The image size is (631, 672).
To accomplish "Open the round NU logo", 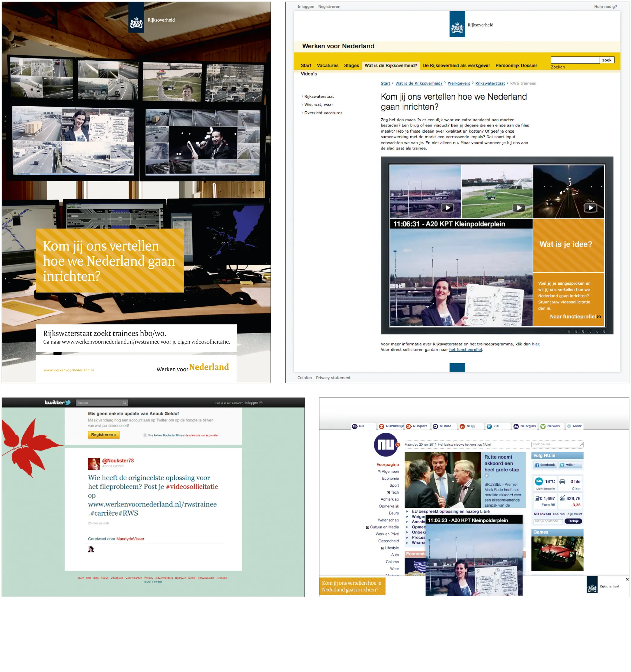I will (x=386, y=444).
